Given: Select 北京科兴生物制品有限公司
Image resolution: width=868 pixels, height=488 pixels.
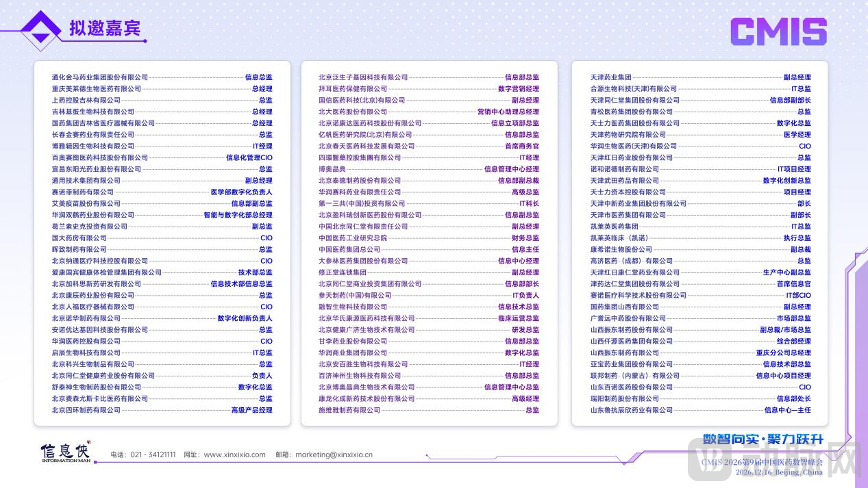Looking at the screenshot, I should coord(92,364).
